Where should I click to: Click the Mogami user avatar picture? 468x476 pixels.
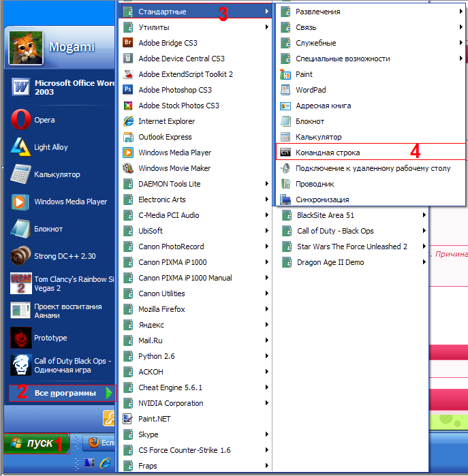(26, 48)
